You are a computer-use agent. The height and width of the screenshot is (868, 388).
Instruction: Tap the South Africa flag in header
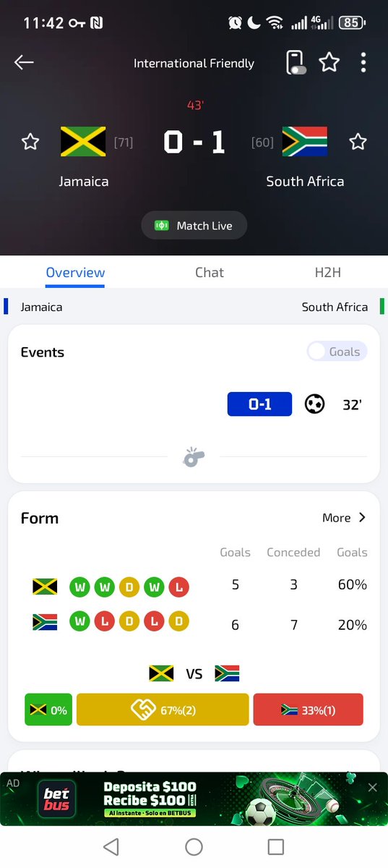[304, 142]
